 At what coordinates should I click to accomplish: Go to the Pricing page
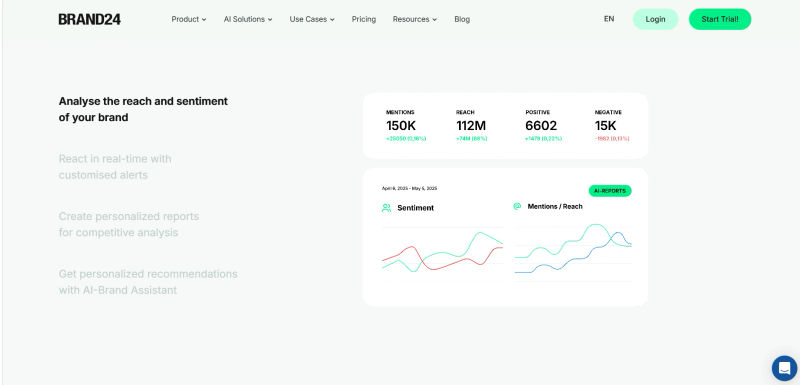point(364,19)
